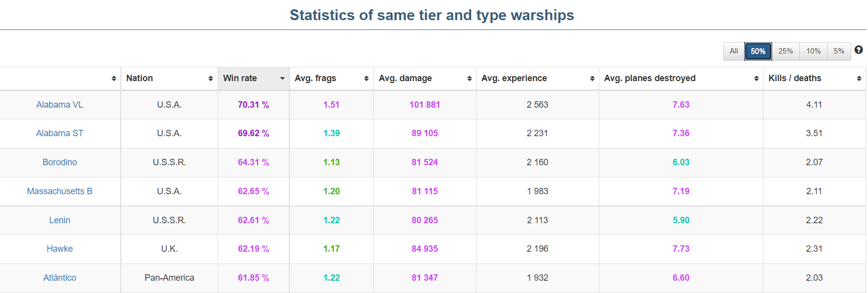
Task: Sort ship name column using arrows
Action: (x=113, y=79)
